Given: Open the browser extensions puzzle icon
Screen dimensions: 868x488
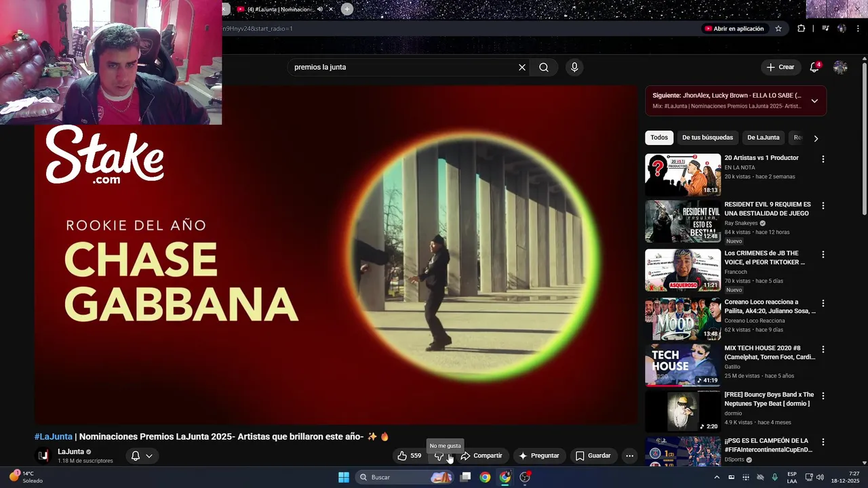Looking at the screenshot, I should (x=801, y=28).
